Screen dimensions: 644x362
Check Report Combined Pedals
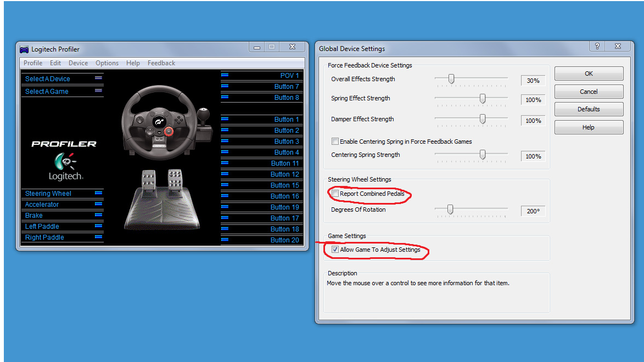click(x=335, y=193)
